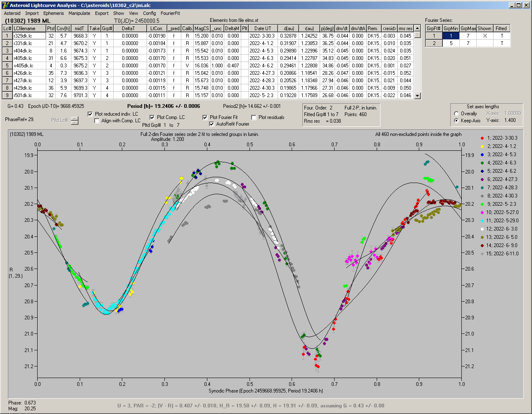Click the rms res column header
The image size is (532, 414).
(405, 29)
